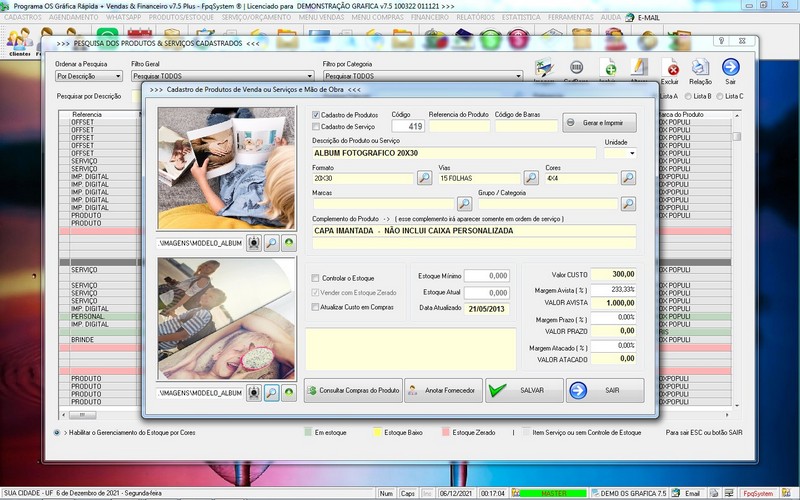Screen dimensions: 800x500
Task: Open the FERRAMENTAS menu
Action: click(x=570, y=17)
